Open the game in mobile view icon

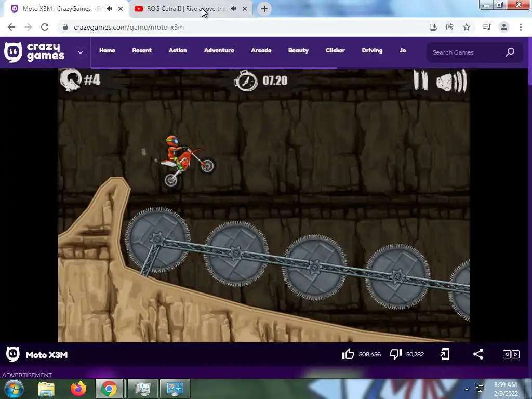click(x=445, y=354)
